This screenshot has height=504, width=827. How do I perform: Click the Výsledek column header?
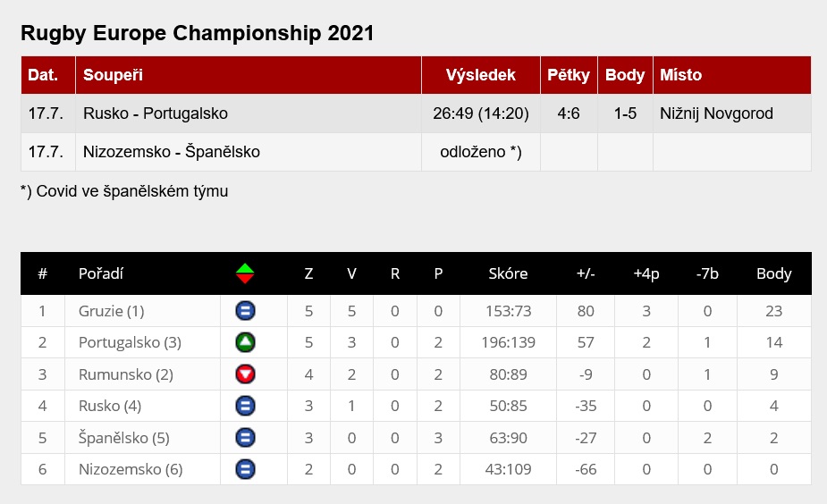coord(481,75)
